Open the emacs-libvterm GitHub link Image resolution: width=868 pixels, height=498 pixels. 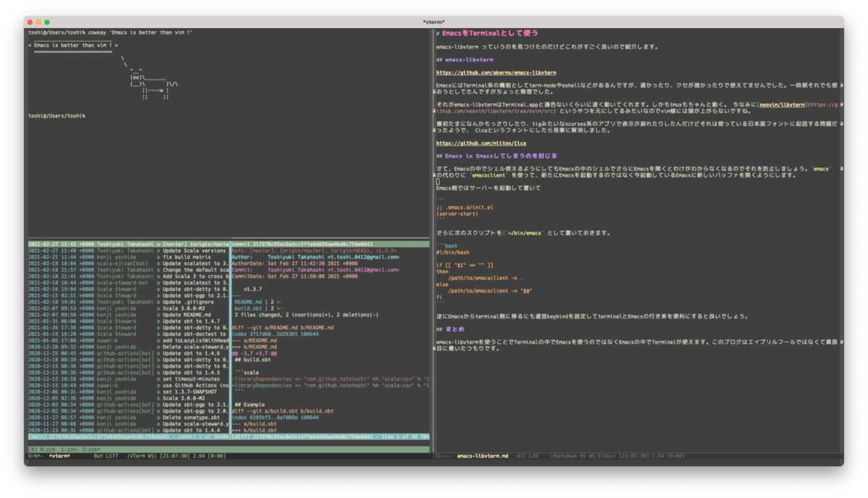pos(496,72)
